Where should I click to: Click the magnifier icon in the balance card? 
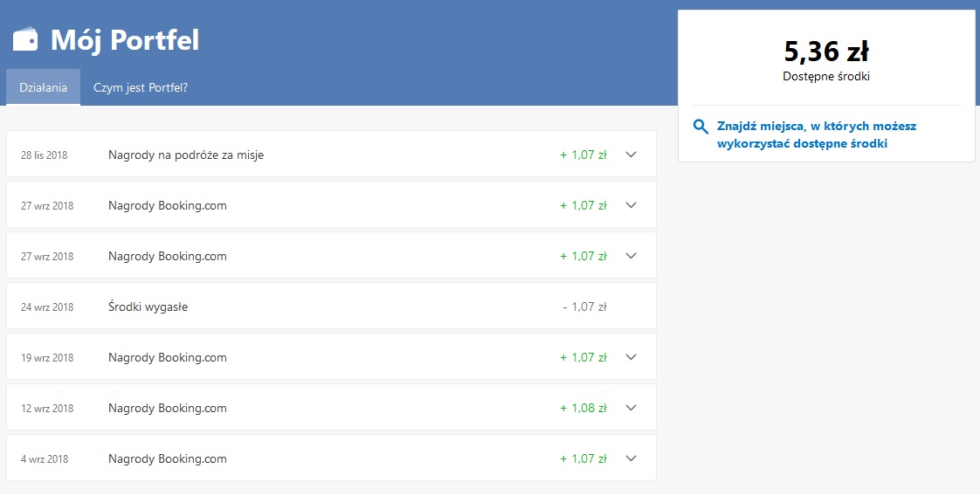(x=700, y=127)
